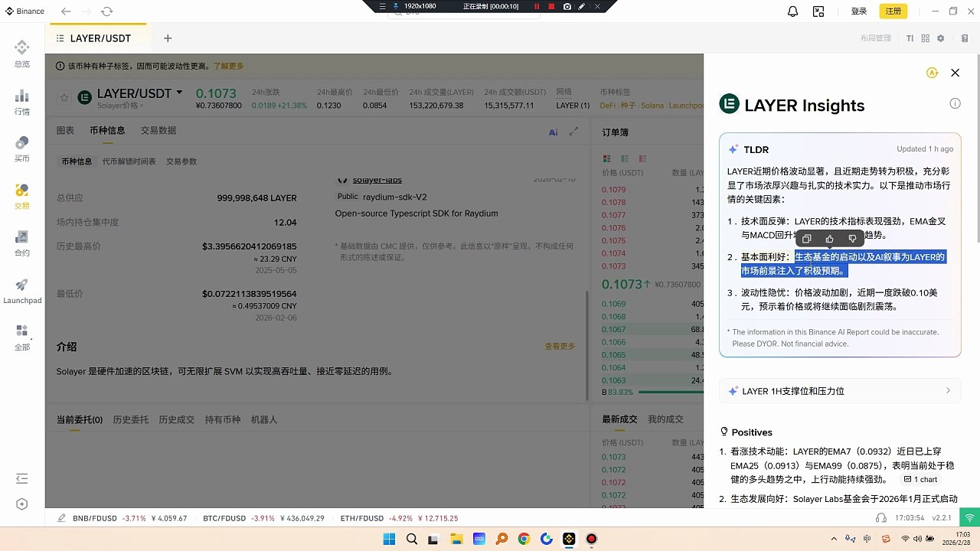Collapse the left sidebar with the toggle icon
The image size is (980, 551).
[x=22, y=479]
